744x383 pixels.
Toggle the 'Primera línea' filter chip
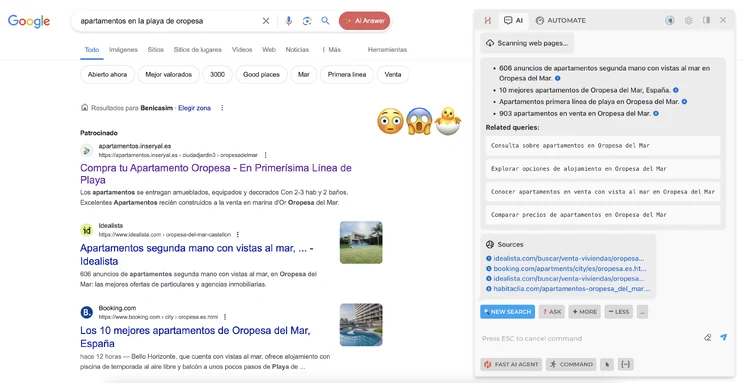pyautogui.click(x=347, y=75)
